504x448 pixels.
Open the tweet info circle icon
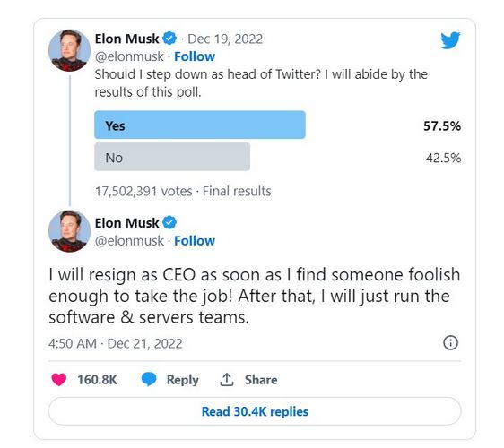[451, 342]
